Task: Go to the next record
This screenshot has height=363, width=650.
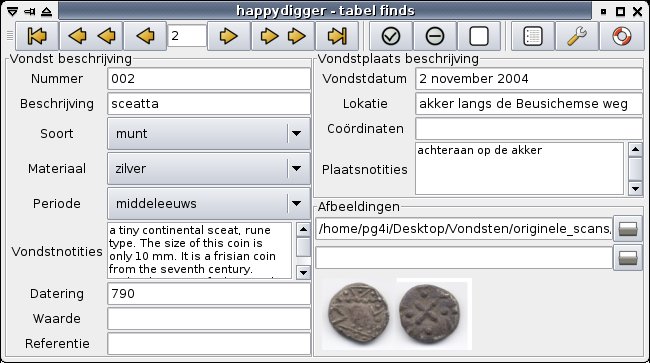Action: point(228,36)
